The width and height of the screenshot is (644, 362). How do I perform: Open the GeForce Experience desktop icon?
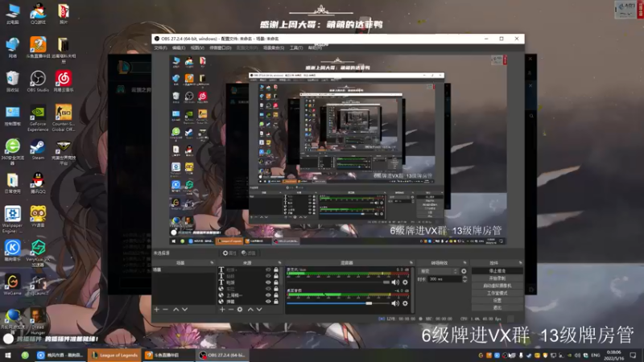[38, 117]
